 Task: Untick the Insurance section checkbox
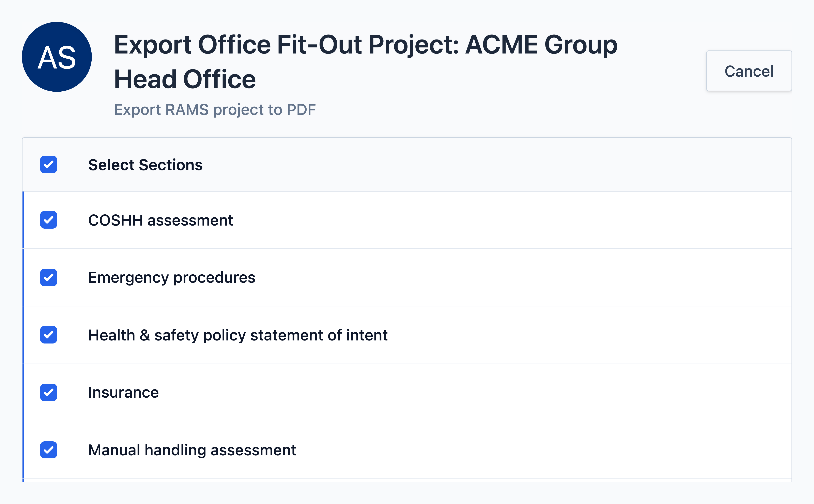pyautogui.click(x=49, y=392)
